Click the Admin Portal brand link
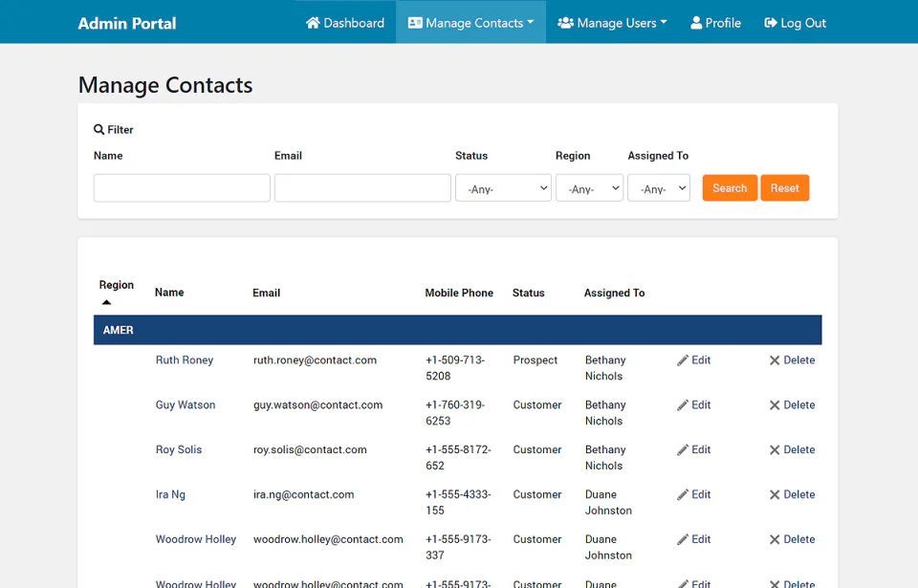Image resolution: width=918 pixels, height=588 pixels. click(127, 24)
